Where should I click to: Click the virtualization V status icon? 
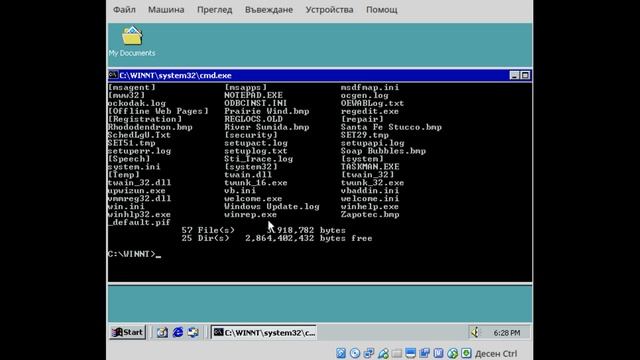[438, 353]
